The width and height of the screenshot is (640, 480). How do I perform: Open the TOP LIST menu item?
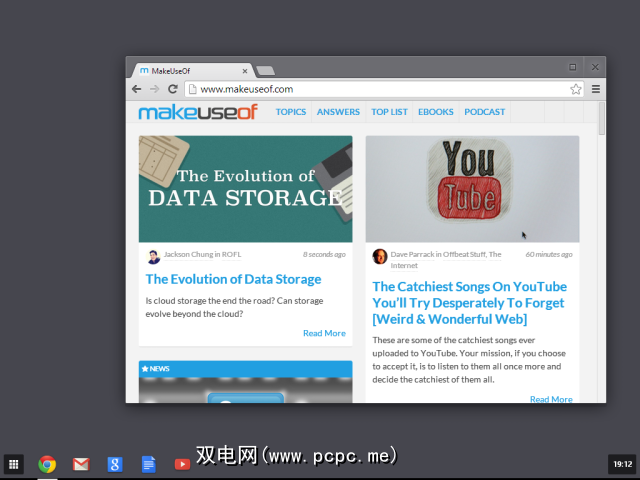pos(389,112)
